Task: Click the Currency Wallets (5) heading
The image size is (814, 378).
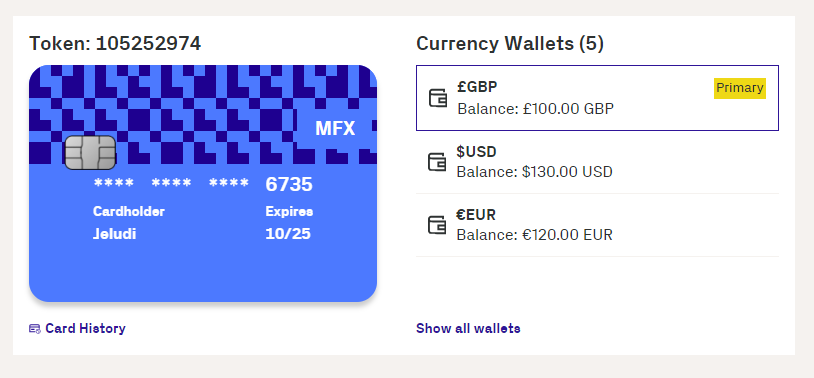Action: pos(510,44)
